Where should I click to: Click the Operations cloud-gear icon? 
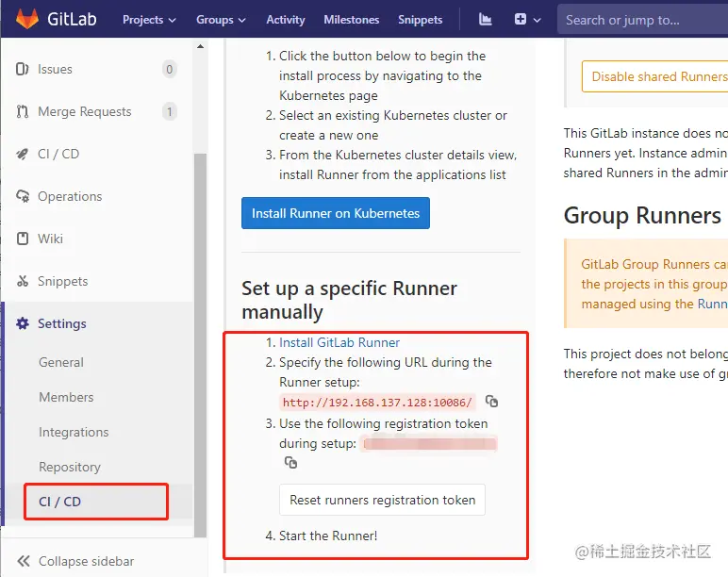[x=23, y=196]
